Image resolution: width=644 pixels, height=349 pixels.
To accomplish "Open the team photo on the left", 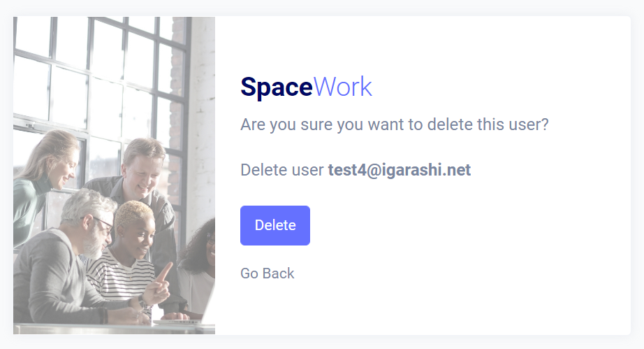I will (x=114, y=176).
